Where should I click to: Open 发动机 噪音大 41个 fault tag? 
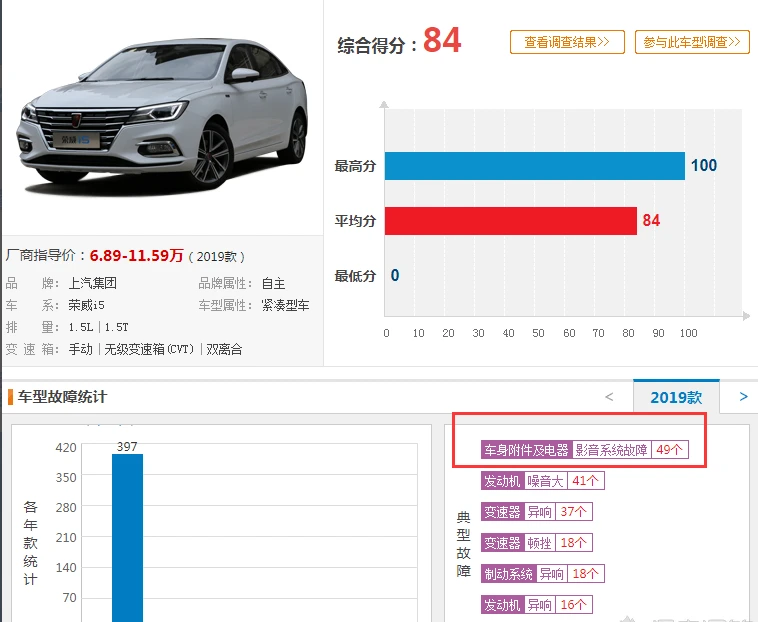(x=542, y=481)
